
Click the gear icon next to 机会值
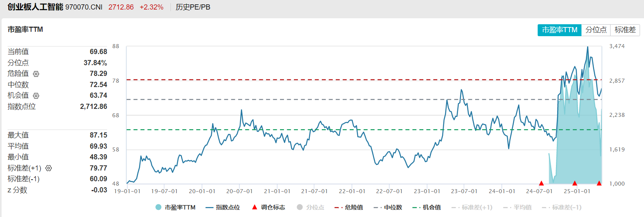[x=36, y=96]
